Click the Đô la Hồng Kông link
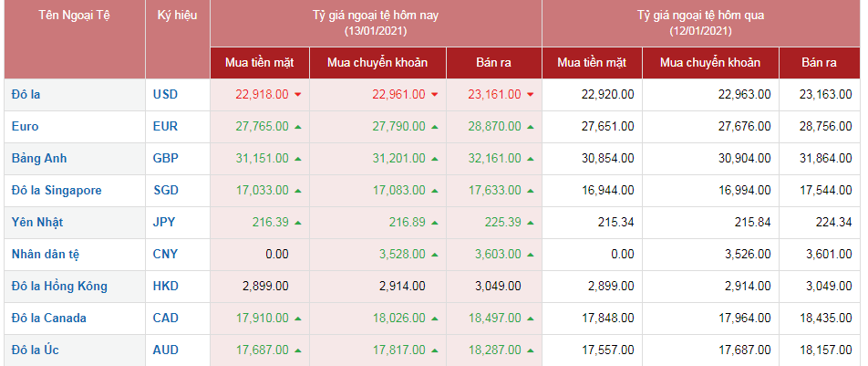 tap(59, 286)
